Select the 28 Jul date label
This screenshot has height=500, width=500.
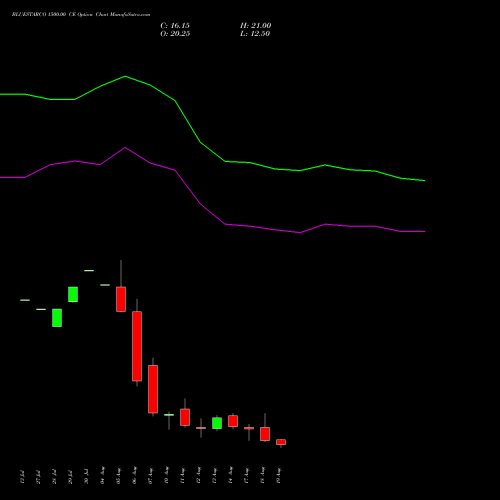(x=54, y=477)
